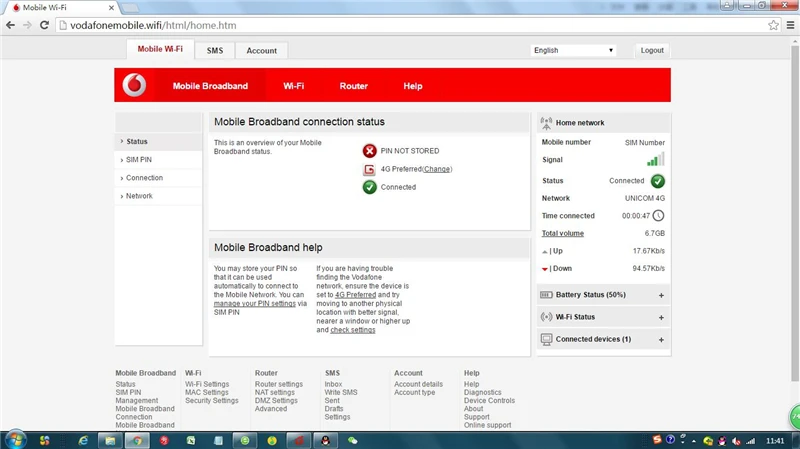Open Account details in the footer
This screenshot has width=800, height=449.
[x=418, y=384]
